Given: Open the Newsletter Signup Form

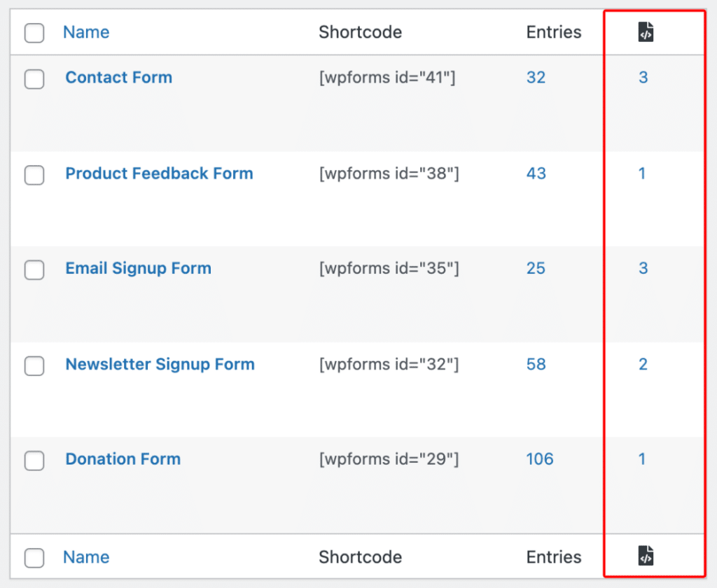Looking at the screenshot, I should pos(160,364).
